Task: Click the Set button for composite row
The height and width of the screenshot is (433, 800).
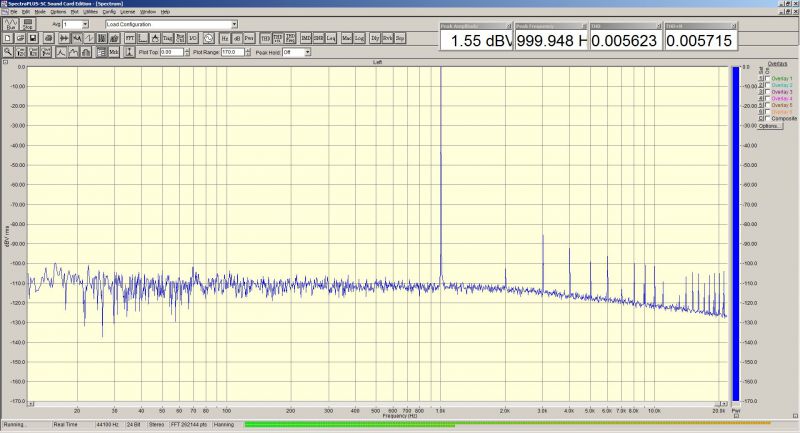Action: click(761, 118)
